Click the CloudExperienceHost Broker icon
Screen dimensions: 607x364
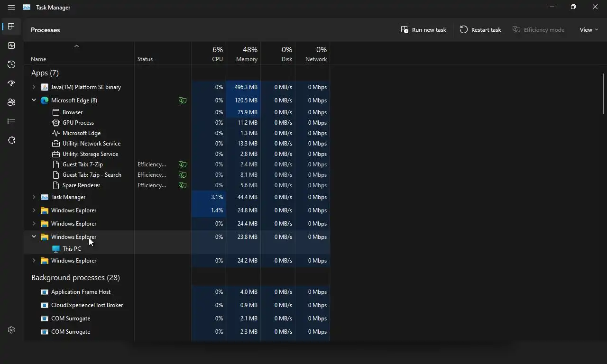[x=45, y=305]
